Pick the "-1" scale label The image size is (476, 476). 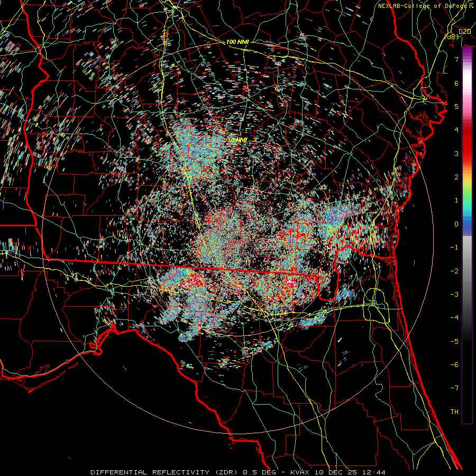coord(454,248)
